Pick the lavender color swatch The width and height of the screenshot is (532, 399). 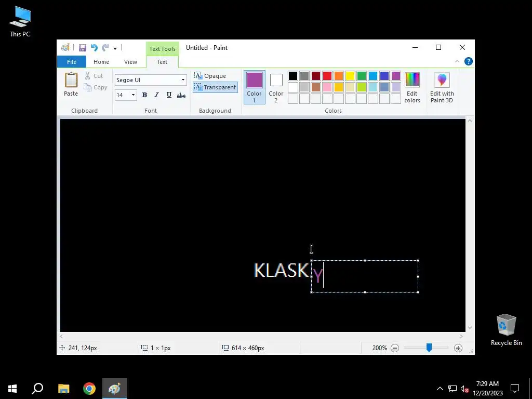(396, 87)
